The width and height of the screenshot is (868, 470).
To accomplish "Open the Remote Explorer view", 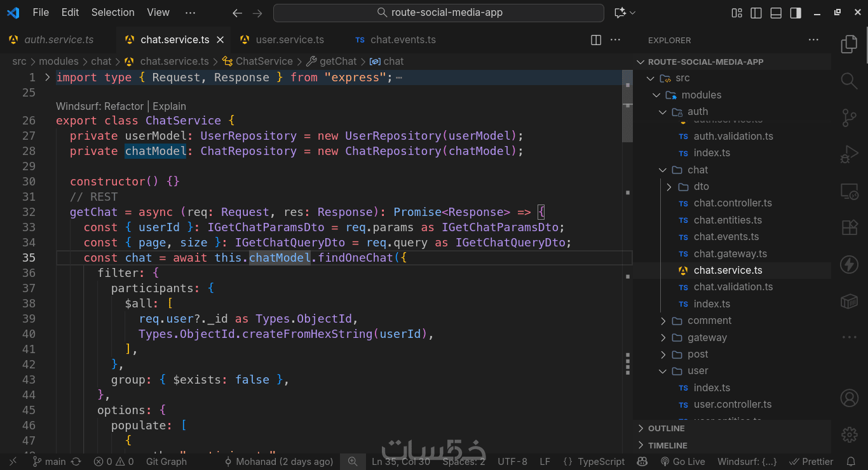I will pos(850,191).
